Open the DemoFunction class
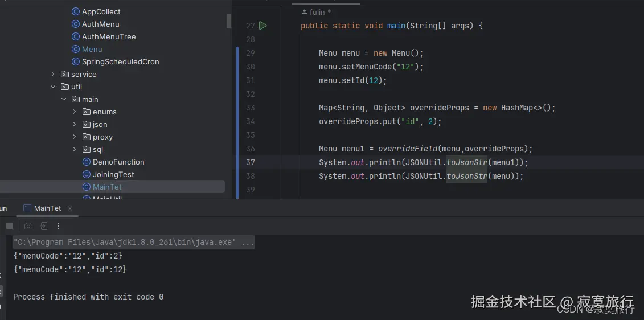The image size is (644, 320). coord(118,162)
